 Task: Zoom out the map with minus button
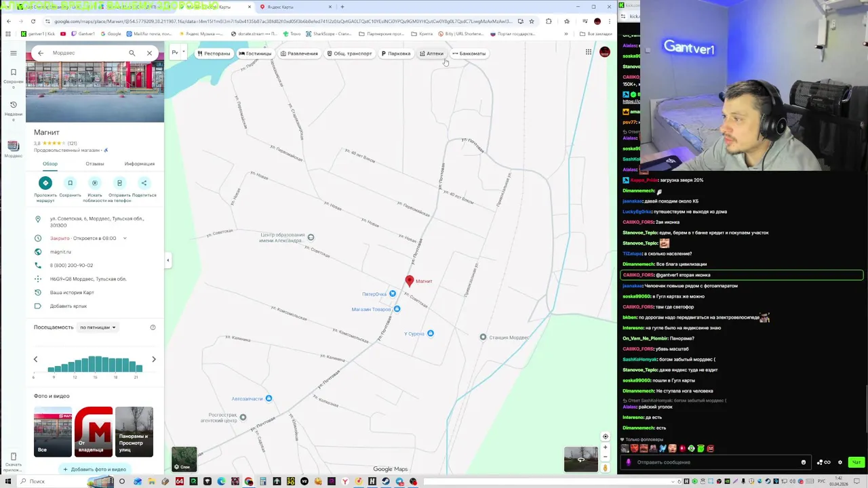[606, 457]
